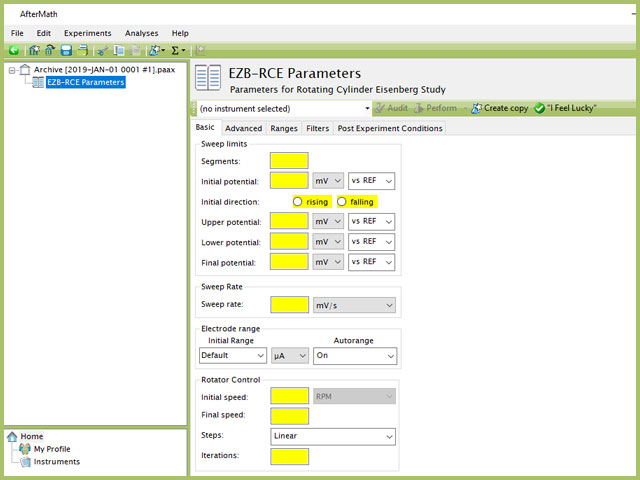Click the Final speed input field
Image resolution: width=640 pixels, height=480 pixels.
pos(289,416)
